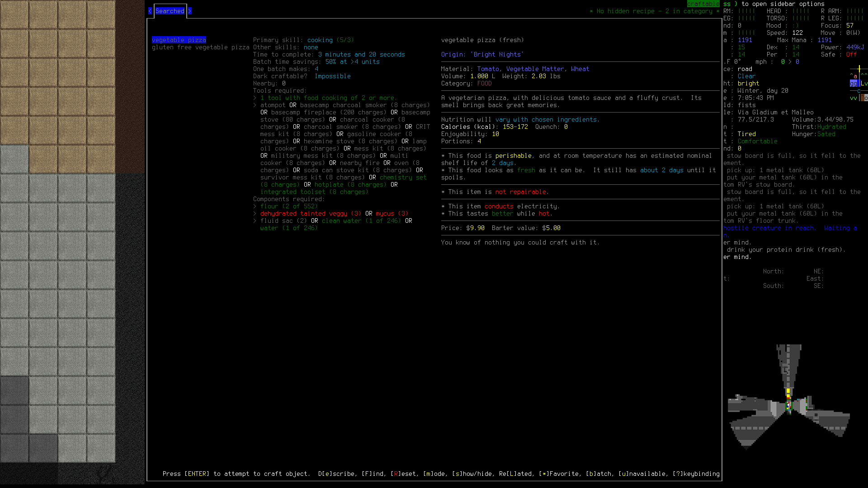This screenshot has height=488, width=868.
Task: Click the Tomato material link
Action: tap(488, 69)
